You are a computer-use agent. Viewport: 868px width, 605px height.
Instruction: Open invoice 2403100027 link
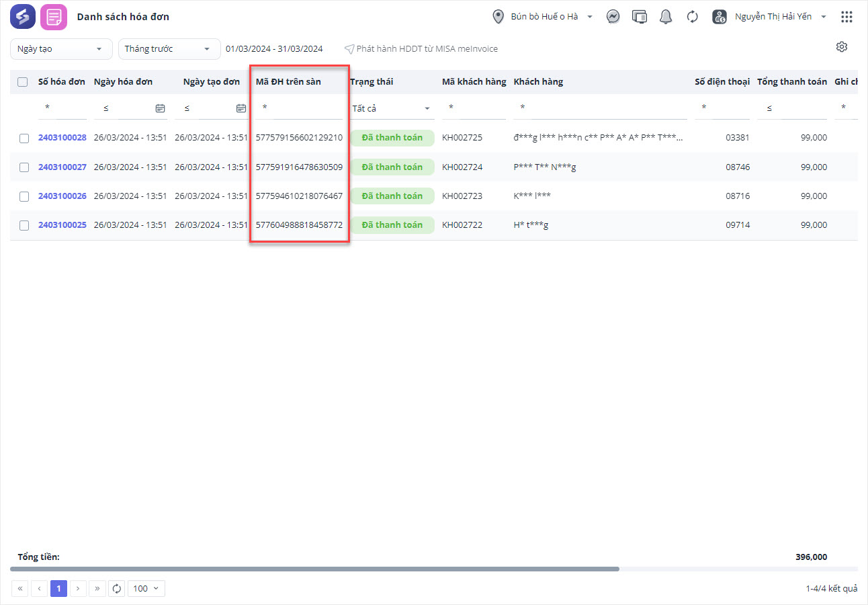[x=62, y=167]
